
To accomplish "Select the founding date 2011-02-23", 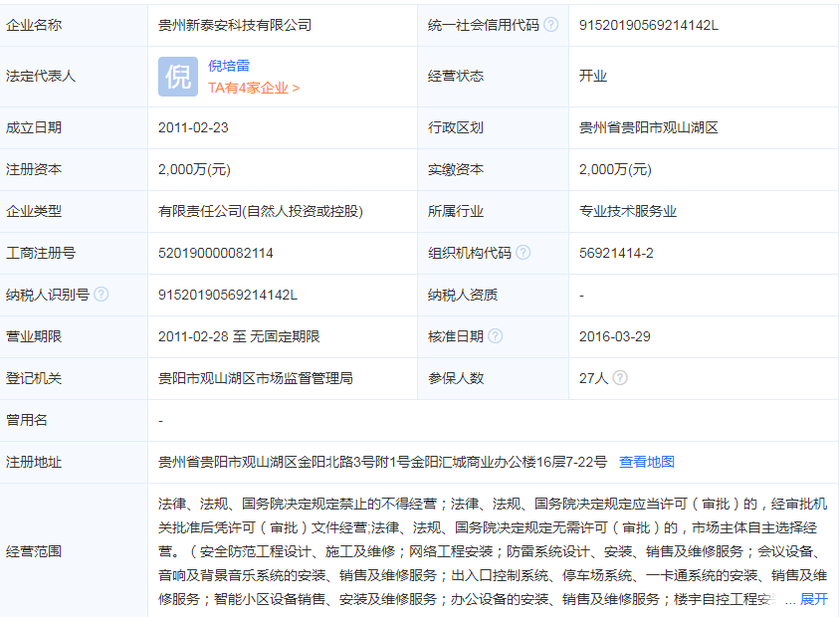I will pyautogui.click(x=193, y=128).
